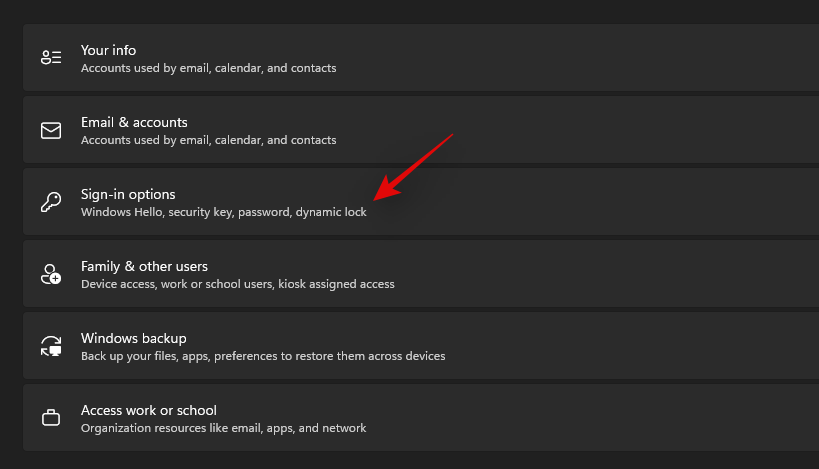Open the Sign-in options title
This screenshot has height=469, width=819.
click(x=128, y=194)
